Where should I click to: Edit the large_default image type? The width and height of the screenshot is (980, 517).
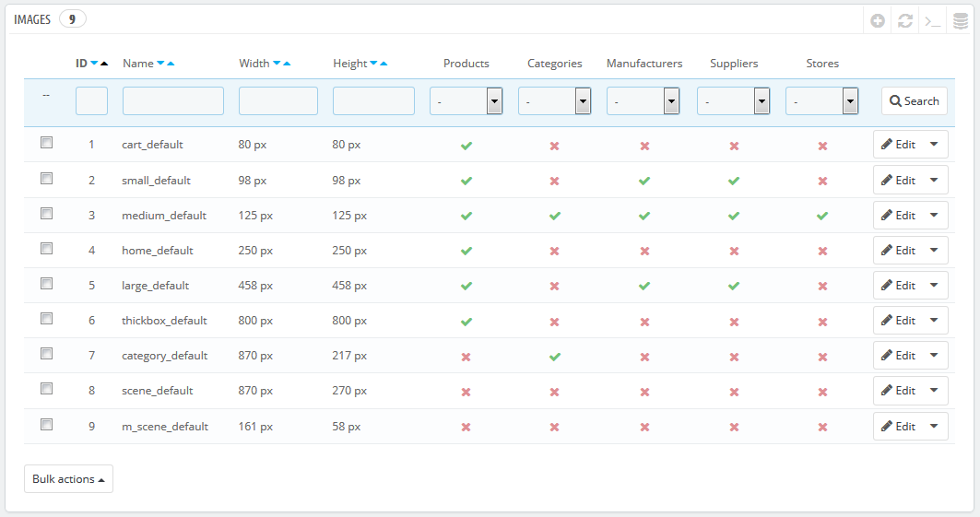pyautogui.click(x=899, y=286)
